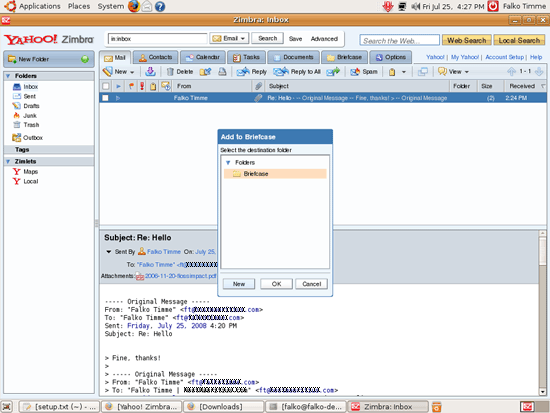550x413 pixels.
Task: Open the Briefcase tab
Action: click(x=344, y=57)
